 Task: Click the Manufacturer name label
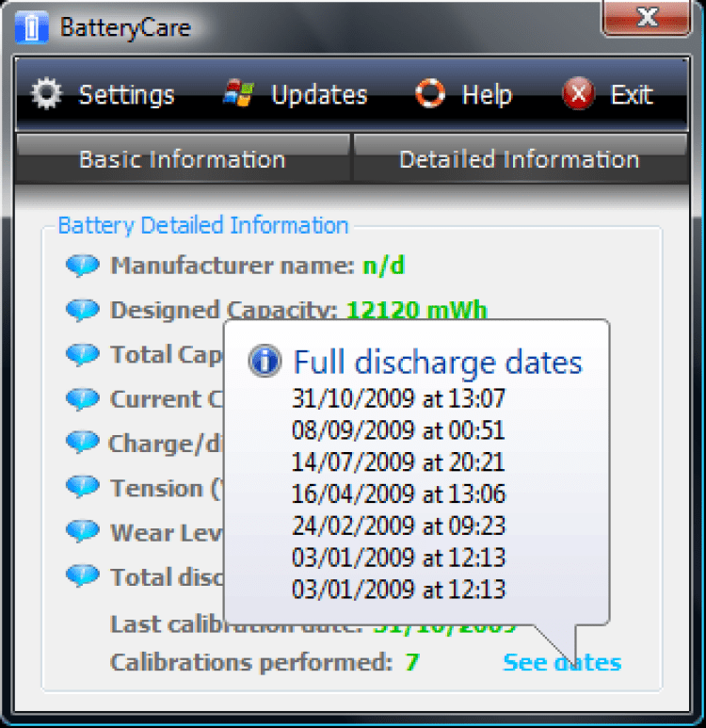click(x=233, y=266)
